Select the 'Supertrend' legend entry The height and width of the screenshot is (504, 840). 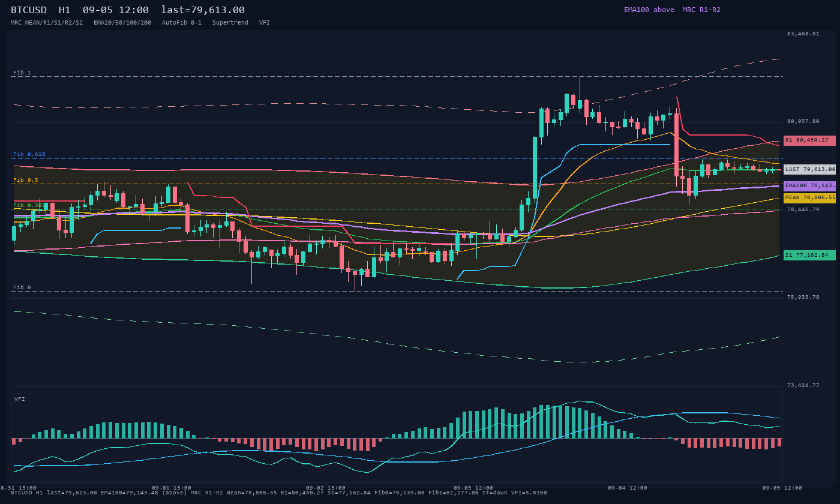tap(230, 23)
